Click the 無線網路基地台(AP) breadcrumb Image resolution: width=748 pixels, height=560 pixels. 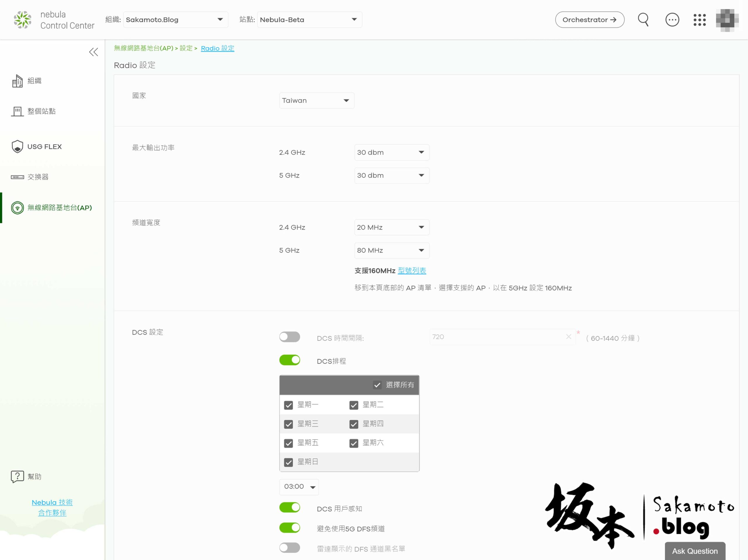(143, 48)
